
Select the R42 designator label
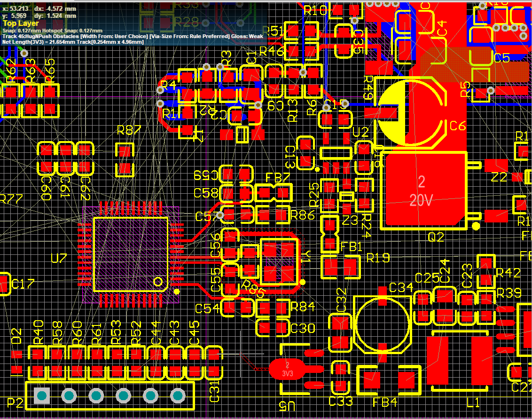(508, 273)
